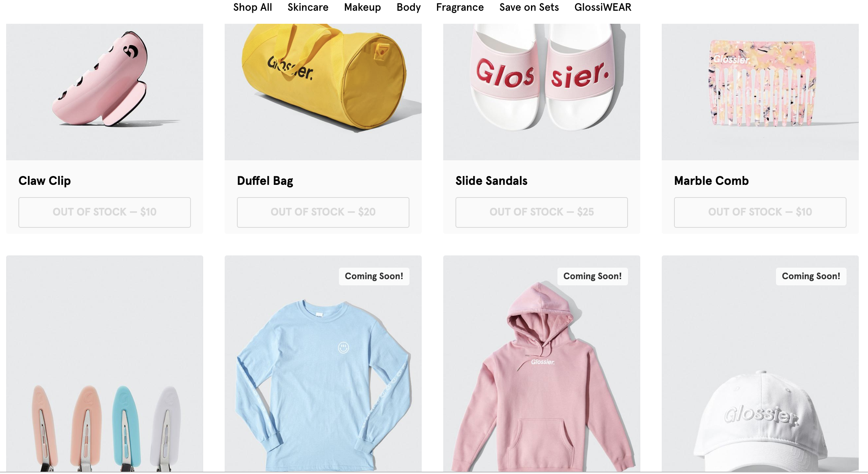Click Coming Soon badge on white cap

[811, 276]
